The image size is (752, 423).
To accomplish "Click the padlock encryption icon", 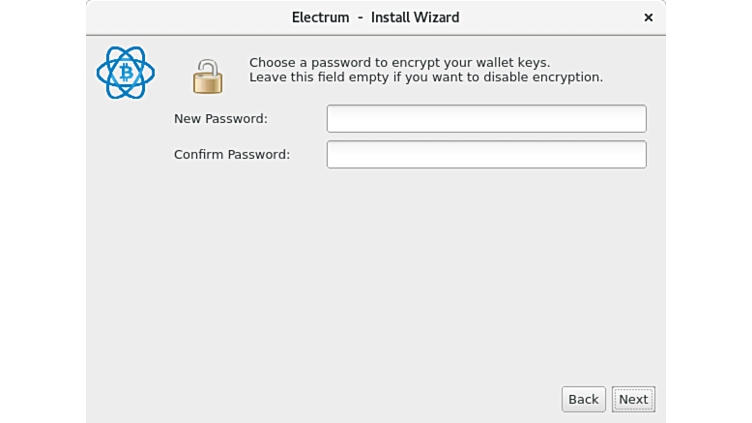I will [207, 76].
